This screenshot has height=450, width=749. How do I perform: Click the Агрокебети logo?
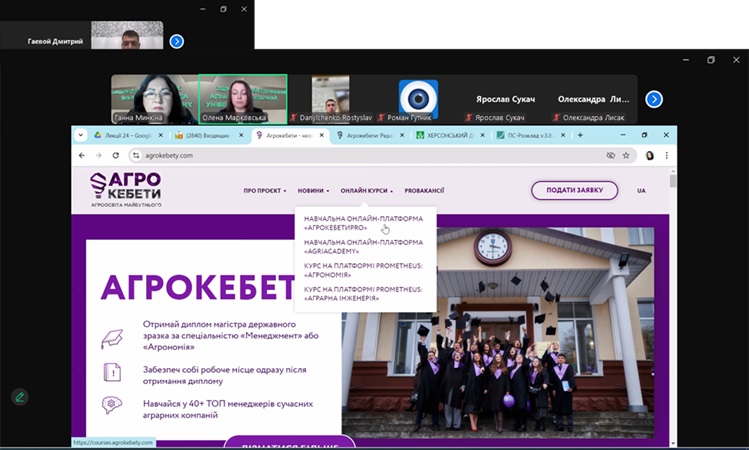pos(126,189)
